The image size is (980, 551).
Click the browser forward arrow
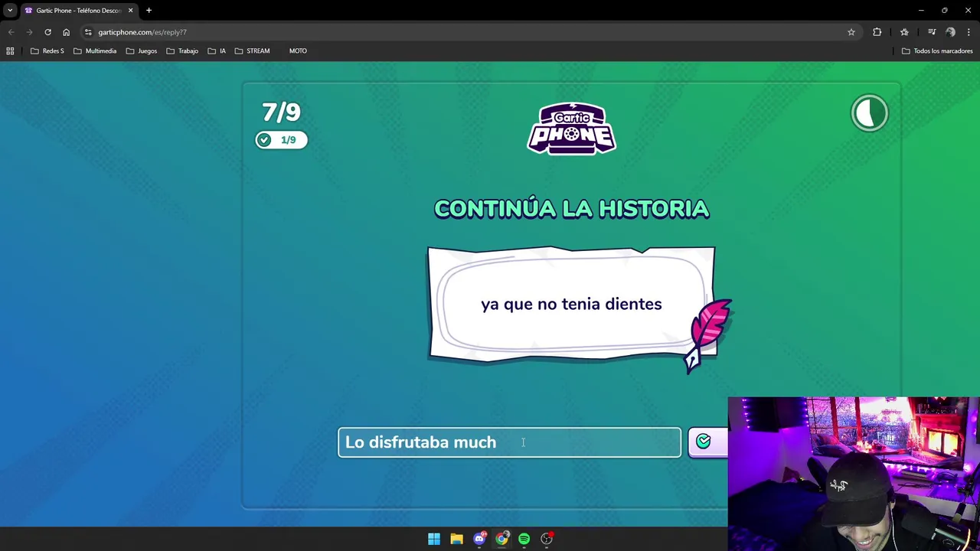[30, 32]
